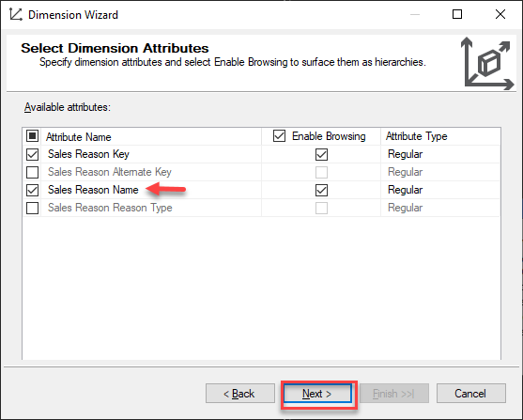Click the Available attributes label
The image size is (523, 420).
tap(67, 107)
